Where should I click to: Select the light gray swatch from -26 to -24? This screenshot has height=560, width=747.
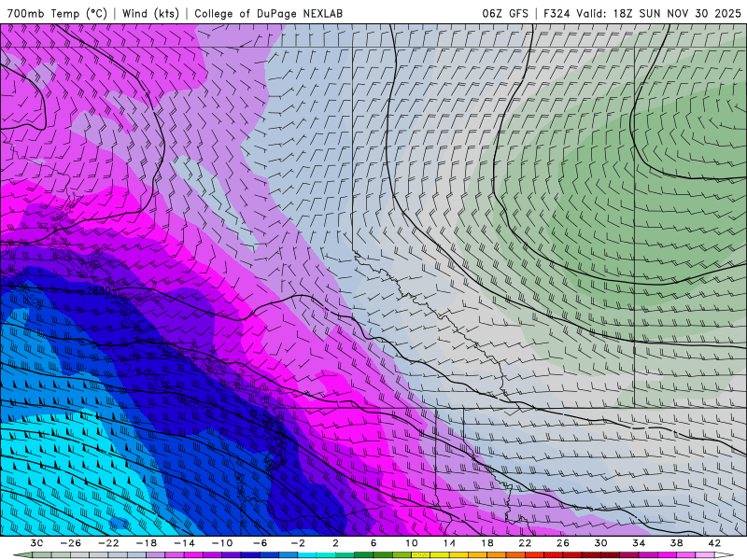pyautogui.click(x=80, y=555)
